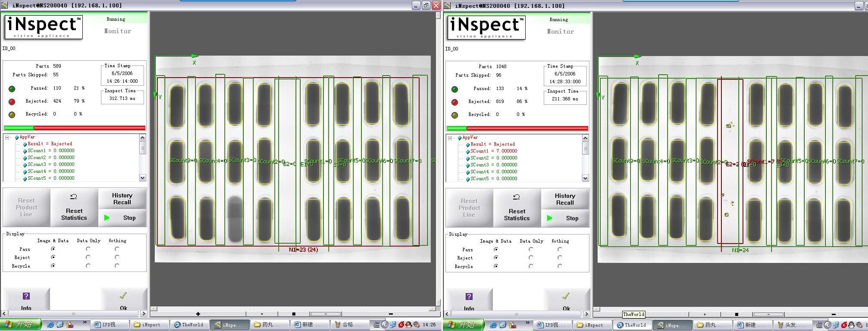Select Data Only for Pass in left window
This screenshot has height=331, width=868.
[88, 249]
